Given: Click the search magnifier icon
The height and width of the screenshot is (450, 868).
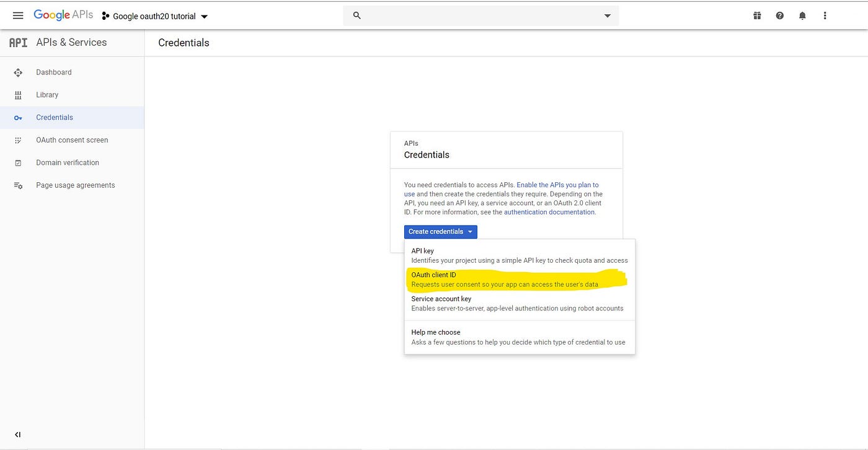Looking at the screenshot, I should tap(356, 15).
